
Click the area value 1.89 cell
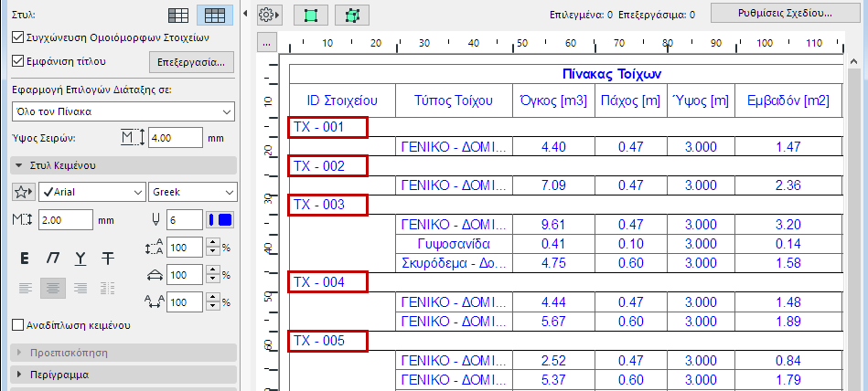click(x=788, y=322)
